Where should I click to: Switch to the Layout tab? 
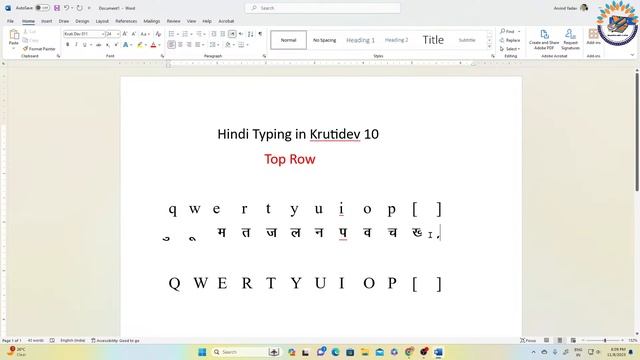pos(102,21)
